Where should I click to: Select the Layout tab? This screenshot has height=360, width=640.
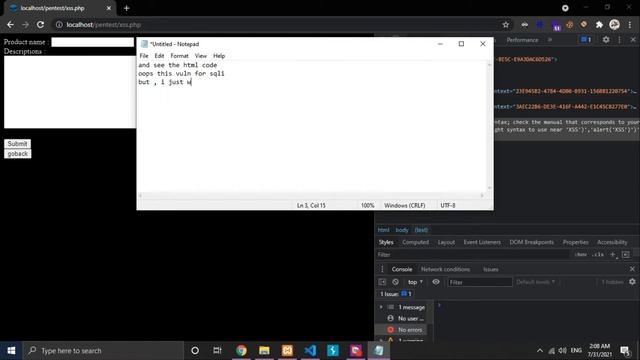tap(446, 242)
